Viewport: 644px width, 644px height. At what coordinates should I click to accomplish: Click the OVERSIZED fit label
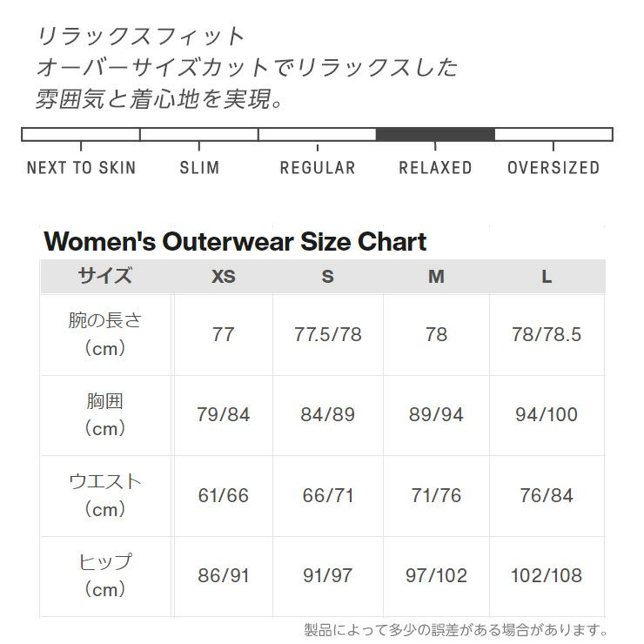[553, 167]
